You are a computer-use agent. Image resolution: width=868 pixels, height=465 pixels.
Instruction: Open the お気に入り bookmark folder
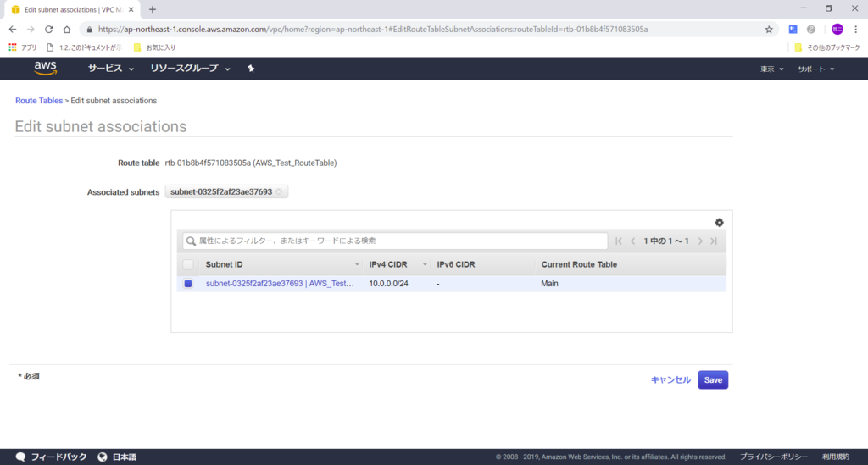coord(154,47)
